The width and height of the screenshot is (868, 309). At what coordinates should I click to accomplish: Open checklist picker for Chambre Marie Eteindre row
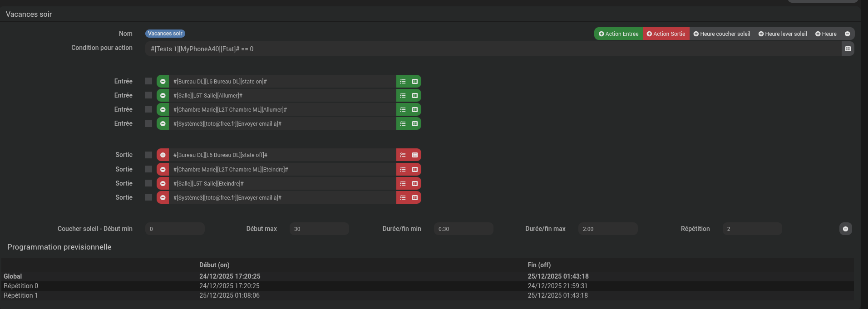(403, 169)
